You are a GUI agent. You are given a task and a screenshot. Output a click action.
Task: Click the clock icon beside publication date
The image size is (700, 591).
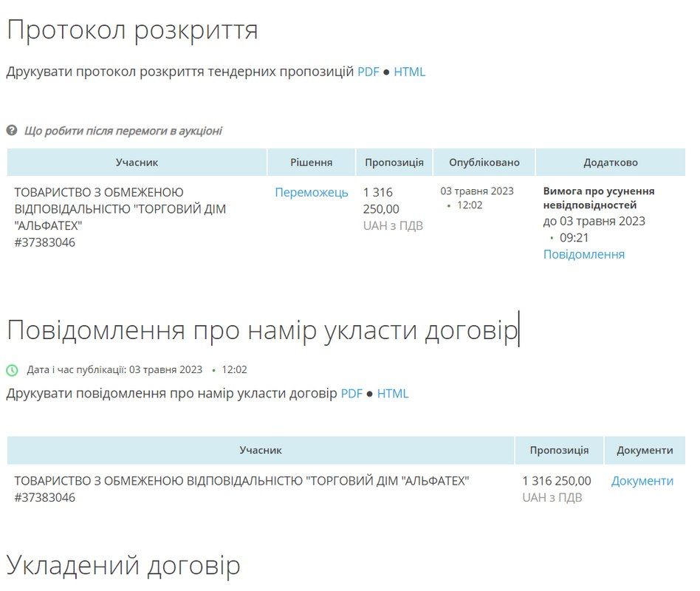10,367
